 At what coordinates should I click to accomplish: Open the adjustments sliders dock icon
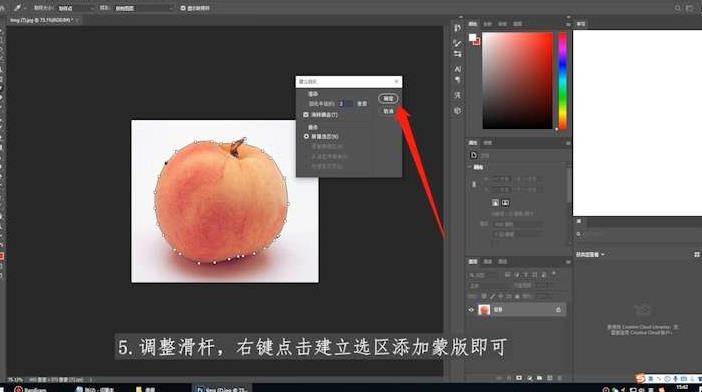pyautogui.click(x=458, y=54)
